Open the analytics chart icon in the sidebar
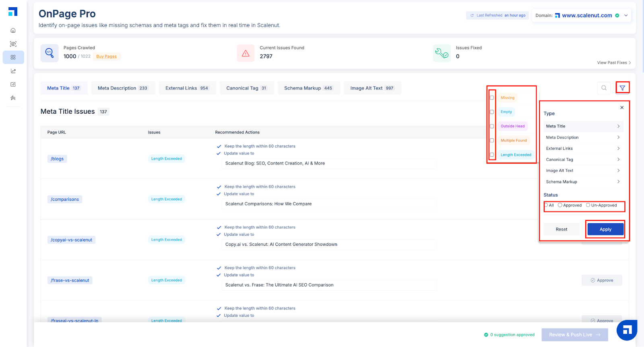 pos(13,71)
